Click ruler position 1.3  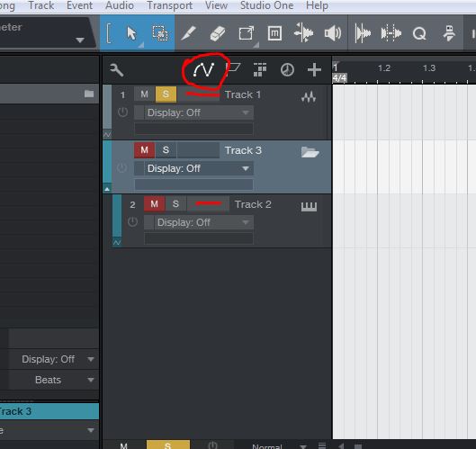pos(429,68)
